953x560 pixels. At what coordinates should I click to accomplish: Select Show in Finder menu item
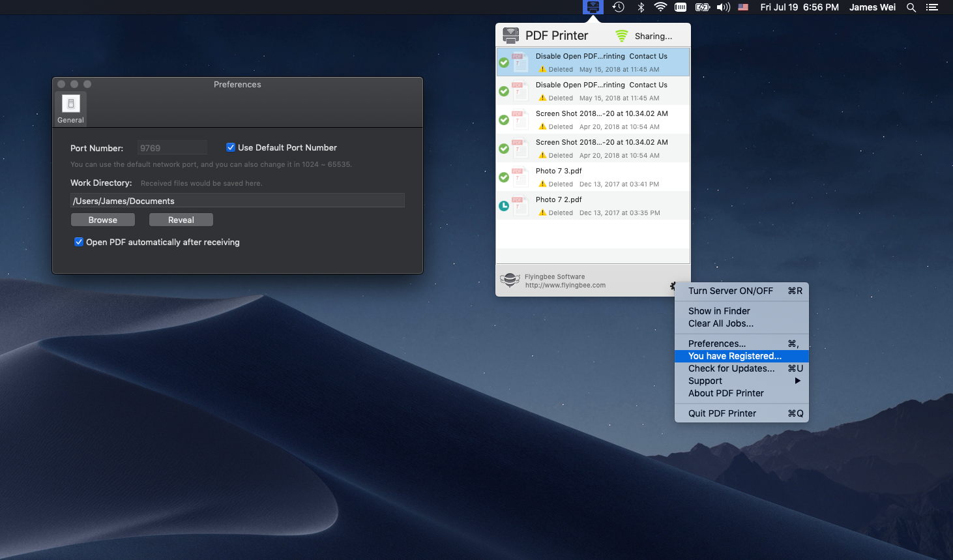pos(742,311)
